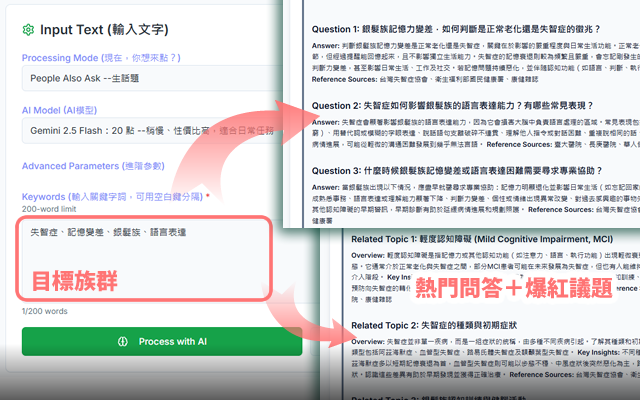Click the icon inside Process with AI button
This screenshot has width=640, height=400.
pyautogui.click(x=123, y=342)
